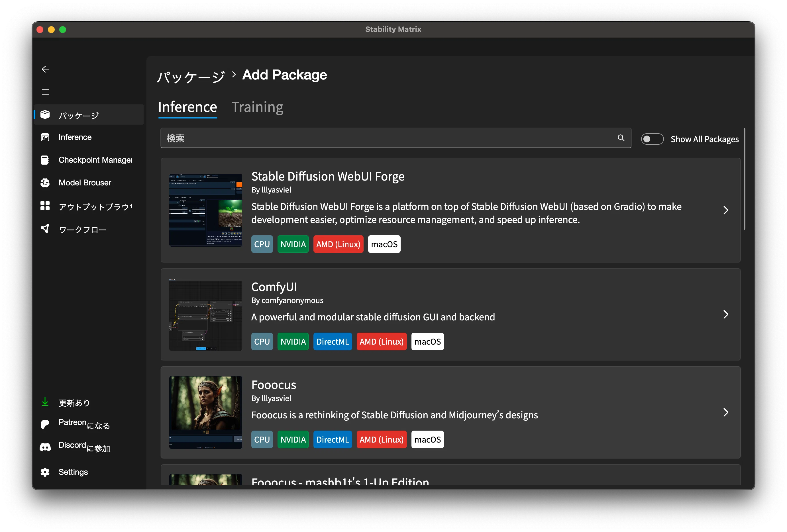Click the Stable Diffusion WebUI Forge thumbnail

205,210
